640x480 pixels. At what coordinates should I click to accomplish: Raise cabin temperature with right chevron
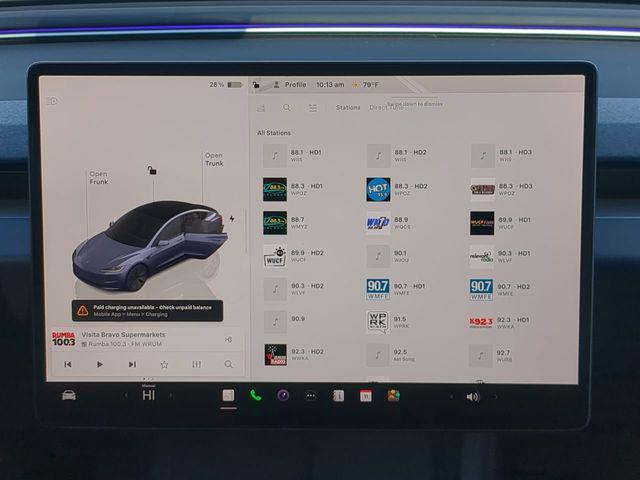click(171, 395)
